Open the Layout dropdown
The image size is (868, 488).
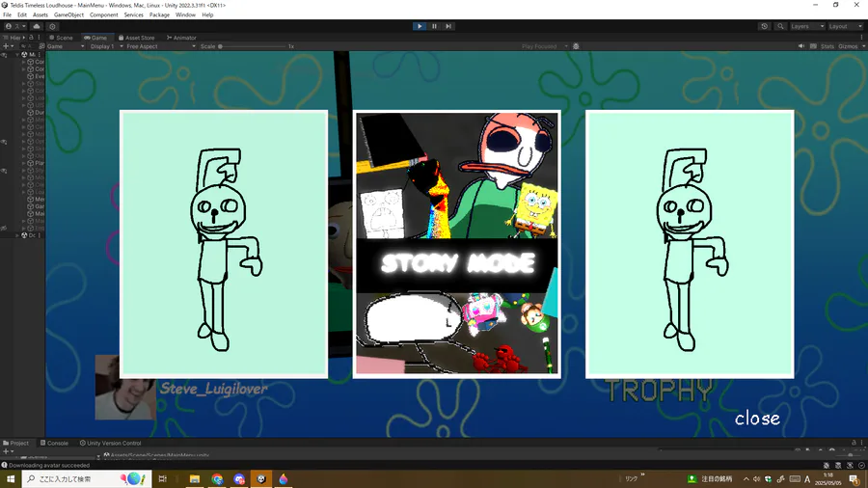(845, 26)
